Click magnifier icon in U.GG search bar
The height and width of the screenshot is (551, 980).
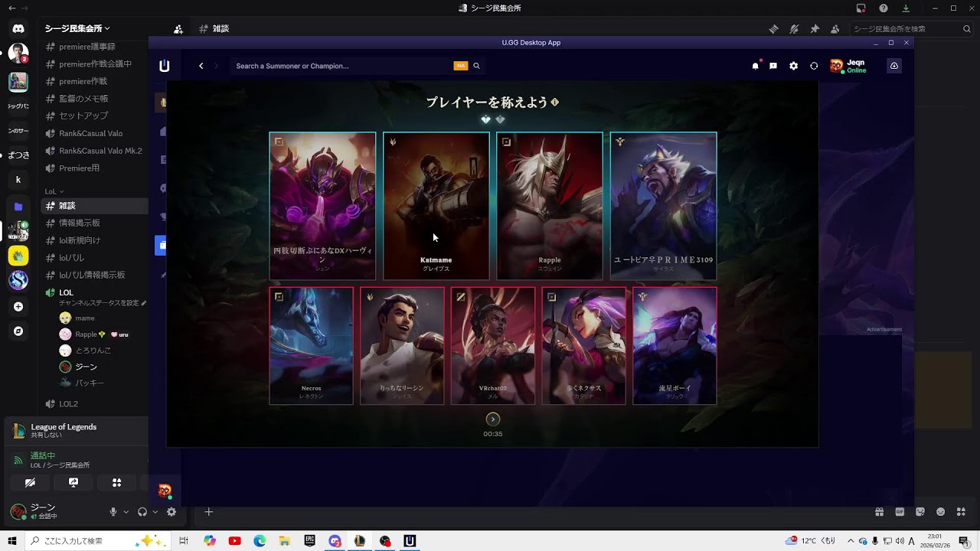[476, 66]
